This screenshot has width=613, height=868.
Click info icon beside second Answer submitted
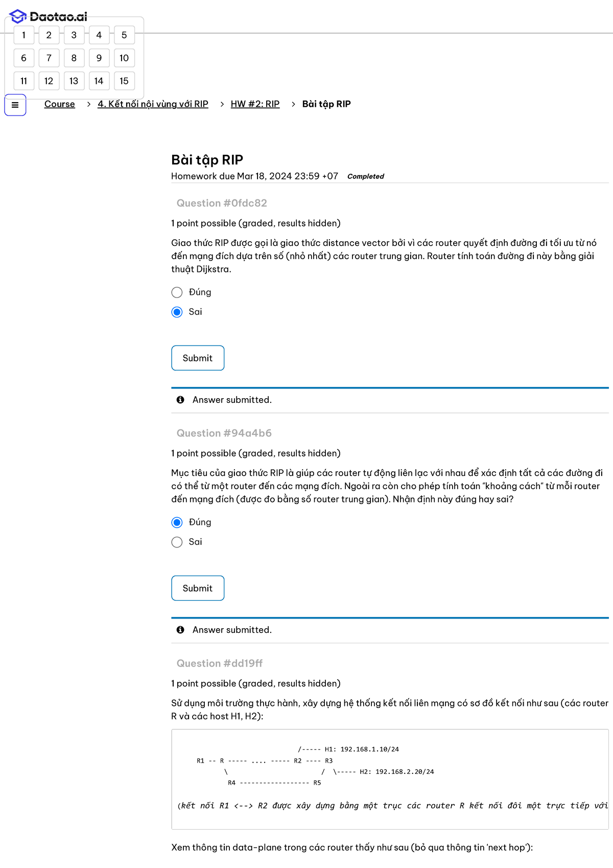[180, 630]
